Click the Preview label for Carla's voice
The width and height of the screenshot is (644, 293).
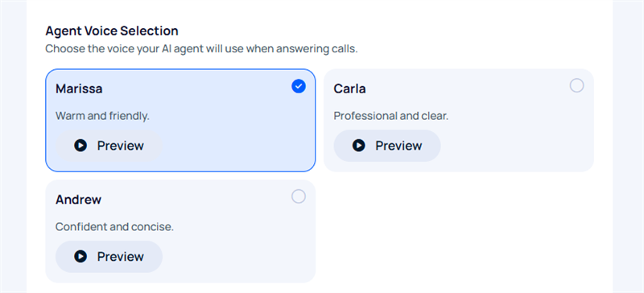point(398,146)
